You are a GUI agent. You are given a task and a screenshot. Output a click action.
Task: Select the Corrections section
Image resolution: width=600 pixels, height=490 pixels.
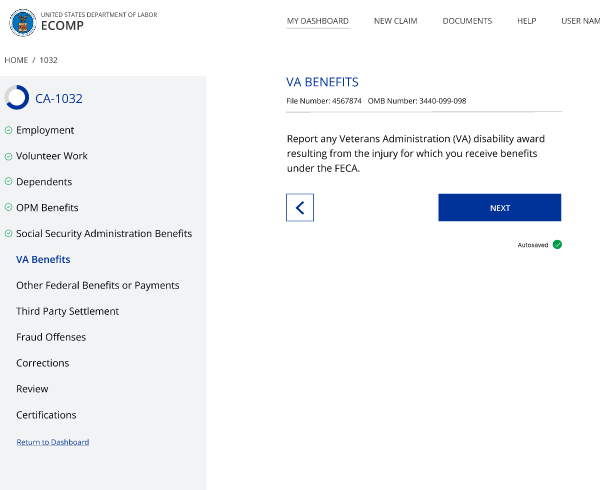pyautogui.click(x=42, y=363)
